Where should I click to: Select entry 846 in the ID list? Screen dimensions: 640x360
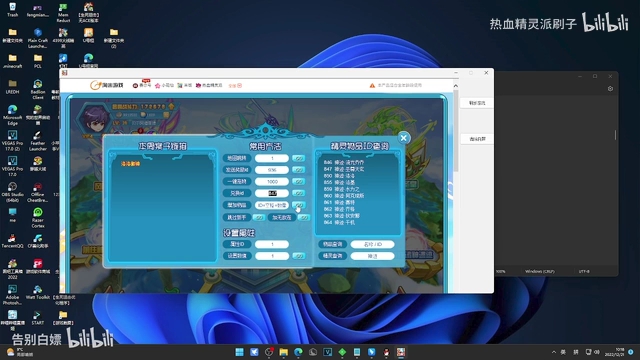(344, 162)
